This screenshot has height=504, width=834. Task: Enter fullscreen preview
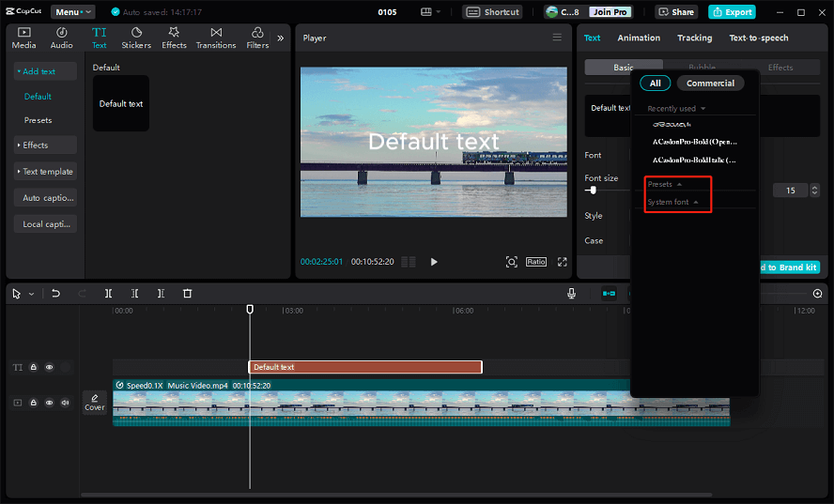coord(563,262)
